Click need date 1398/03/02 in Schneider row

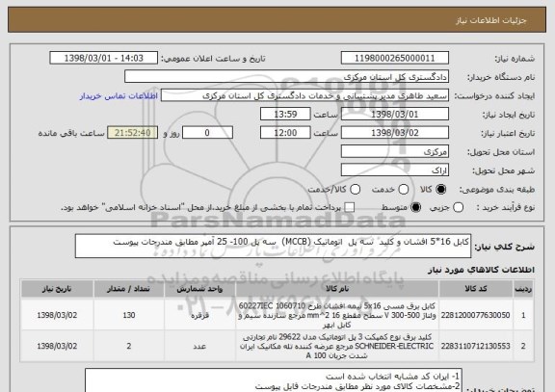click(57, 347)
